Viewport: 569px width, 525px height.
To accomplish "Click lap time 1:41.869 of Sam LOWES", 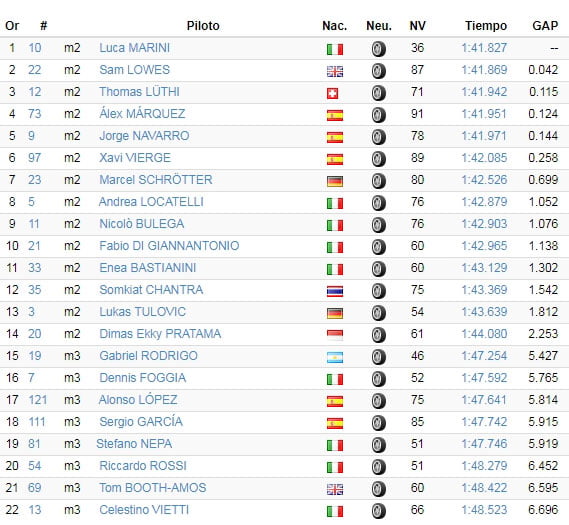I will (x=484, y=70).
